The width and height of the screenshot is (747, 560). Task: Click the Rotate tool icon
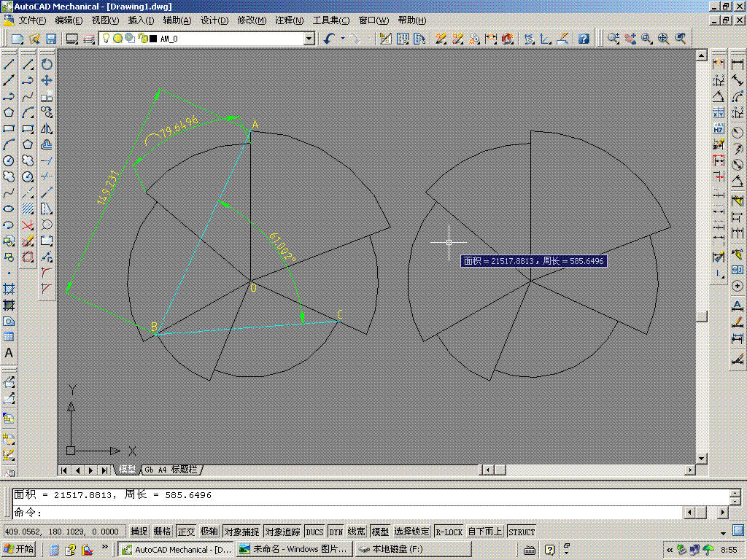pyautogui.click(x=47, y=64)
